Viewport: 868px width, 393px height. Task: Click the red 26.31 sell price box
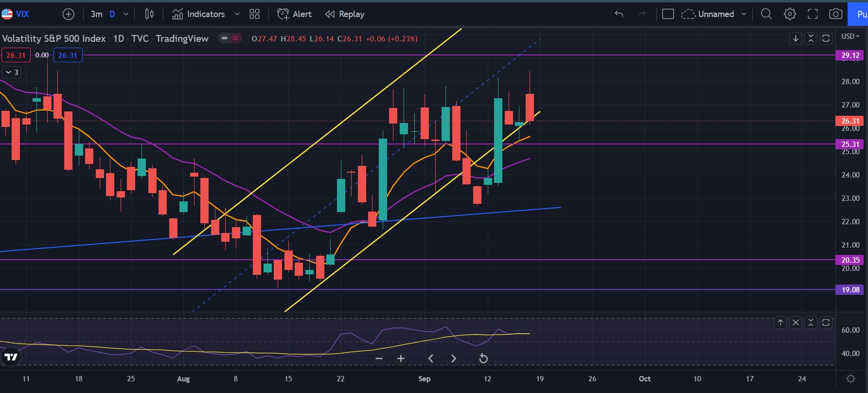[16, 55]
